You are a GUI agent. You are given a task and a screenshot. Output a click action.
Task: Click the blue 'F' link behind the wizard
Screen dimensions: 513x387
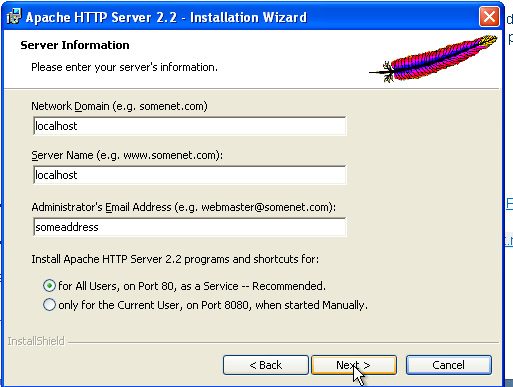tap(509, 203)
